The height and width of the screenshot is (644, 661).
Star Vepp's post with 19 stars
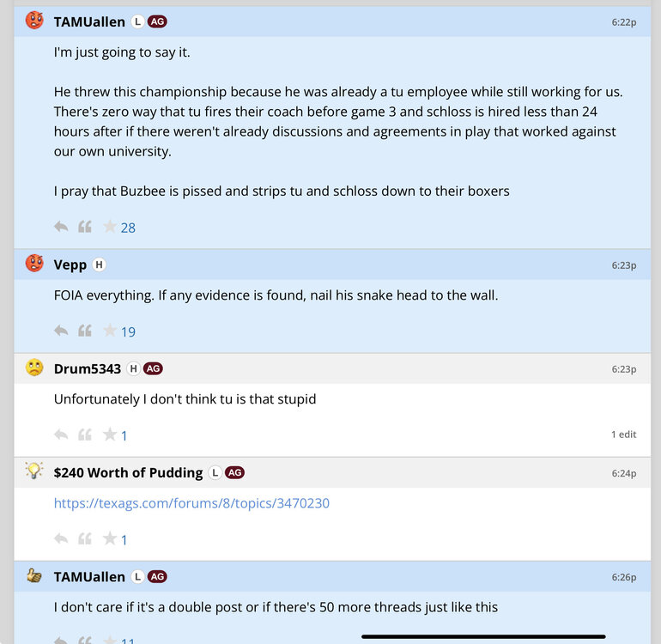click(x=110, y=331)
